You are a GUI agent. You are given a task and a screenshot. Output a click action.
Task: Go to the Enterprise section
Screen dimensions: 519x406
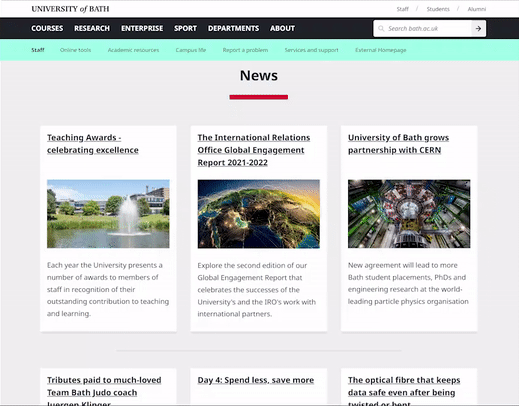click(142, 28)
